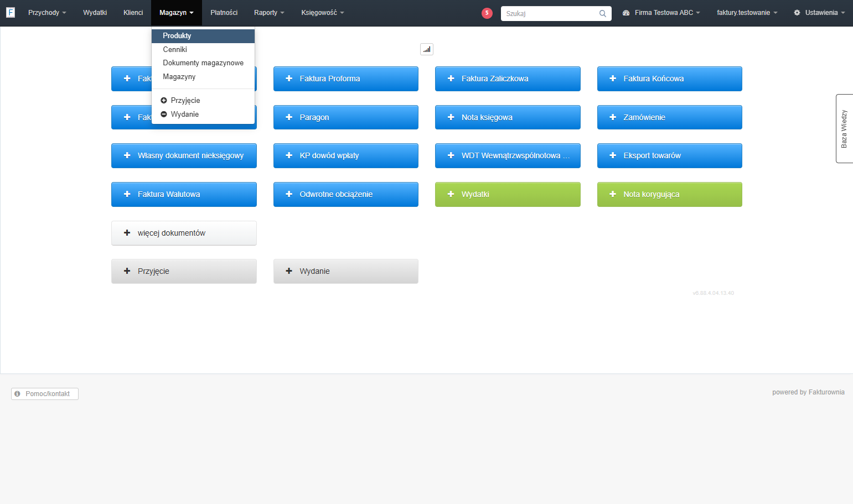Open the Baza Wiedzy side tab
The width and height of the screenshot is (853, 504).
(844, 128)
